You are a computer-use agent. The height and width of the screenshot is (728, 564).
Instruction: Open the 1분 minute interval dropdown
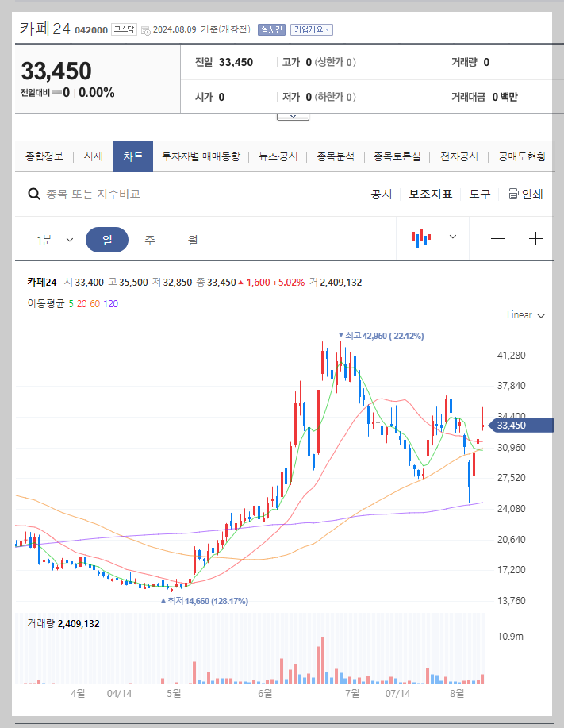click(53, 240)
